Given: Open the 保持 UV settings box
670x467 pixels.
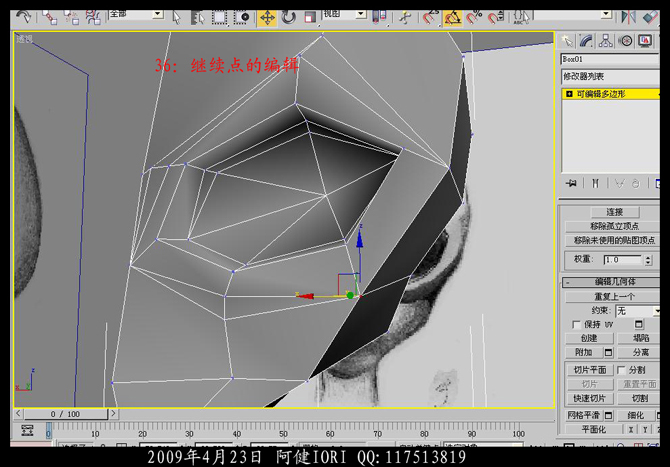Looking at the screenshot, I should tap(639, 325).
